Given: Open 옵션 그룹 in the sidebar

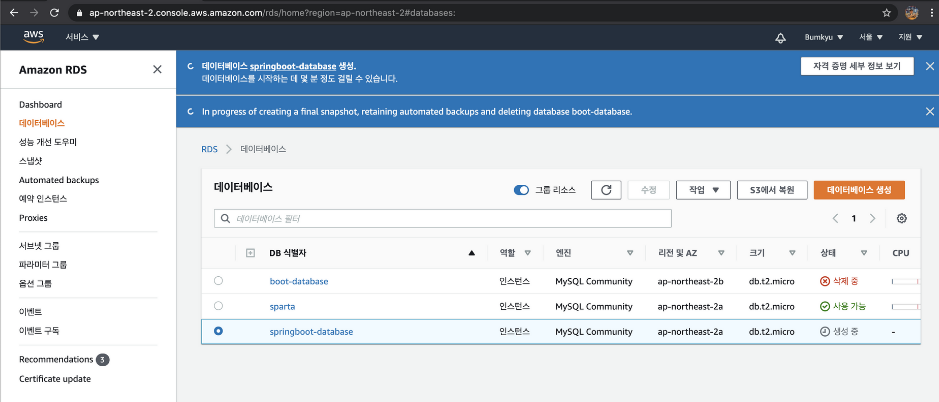Looking at the screenshot, I should 35,283.
